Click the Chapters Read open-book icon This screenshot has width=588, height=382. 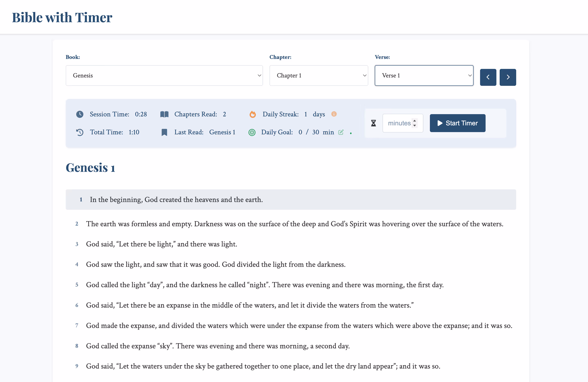coord(164,114)
